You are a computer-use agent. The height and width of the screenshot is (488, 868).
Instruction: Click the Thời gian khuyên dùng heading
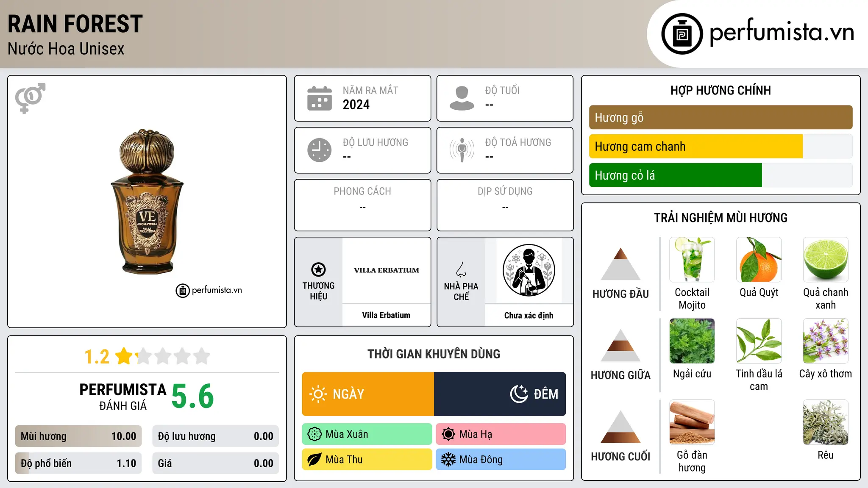pos(434,354)
